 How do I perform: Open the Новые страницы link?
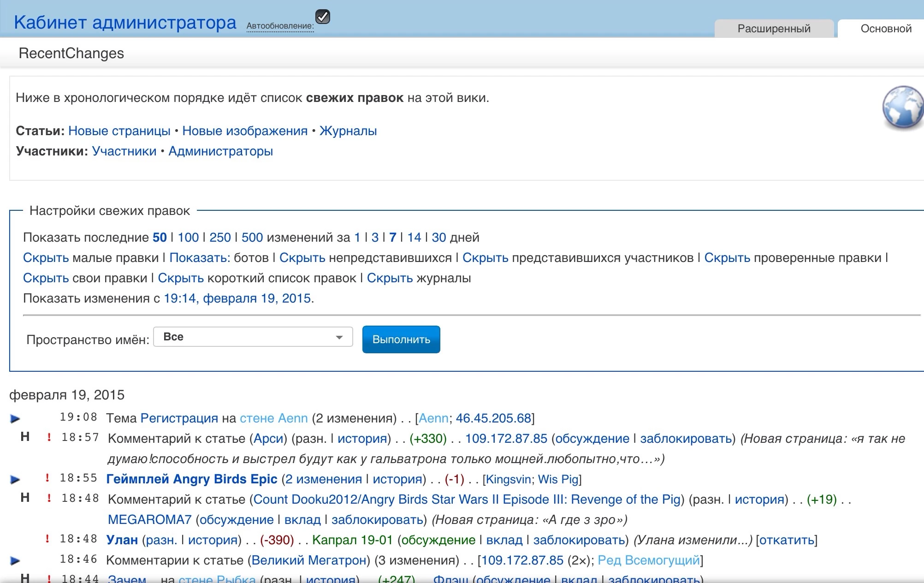[x=119, y=131]
